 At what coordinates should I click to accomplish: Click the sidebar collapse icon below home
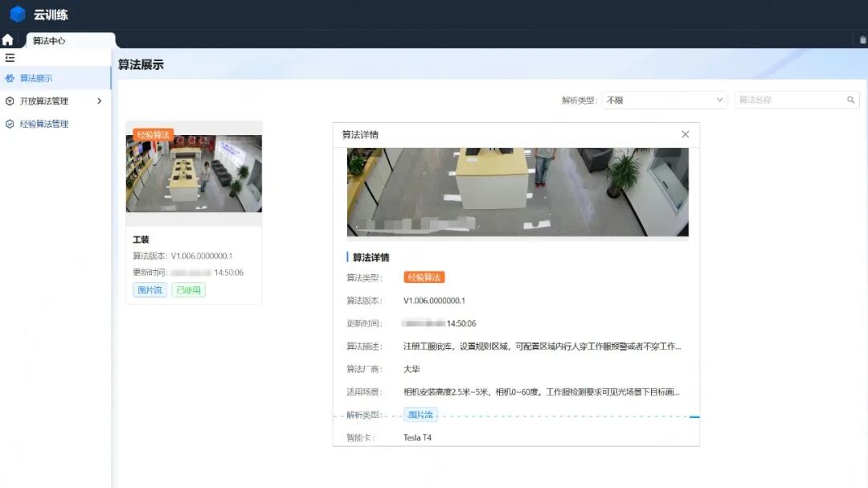pyautogui.click(x=10, y=57)
